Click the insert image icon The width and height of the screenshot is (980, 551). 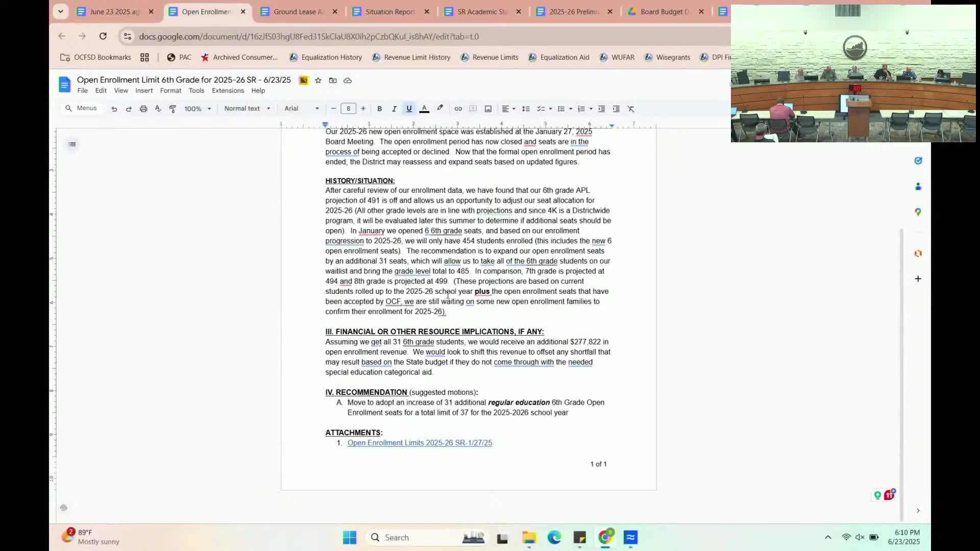click(x=488, y=109)
